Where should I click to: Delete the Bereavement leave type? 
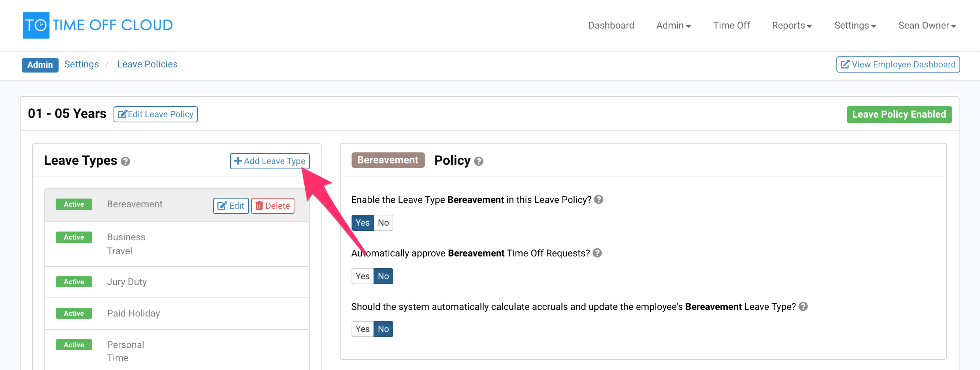coord(272,206)
